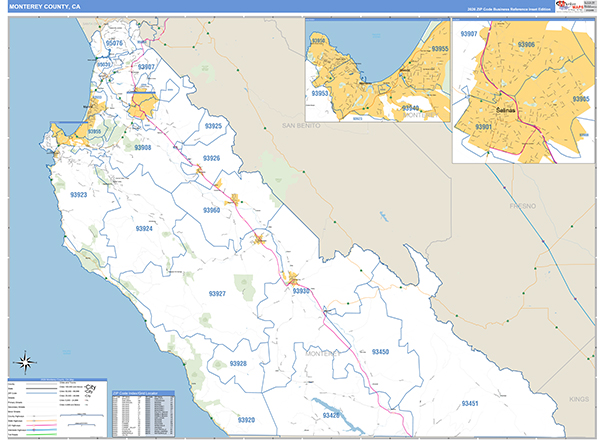Image resolution: width=600 pixels, height=440 pixels.
Task: Select ZIP label 93907 in Salinas inset
Action: 469,34
